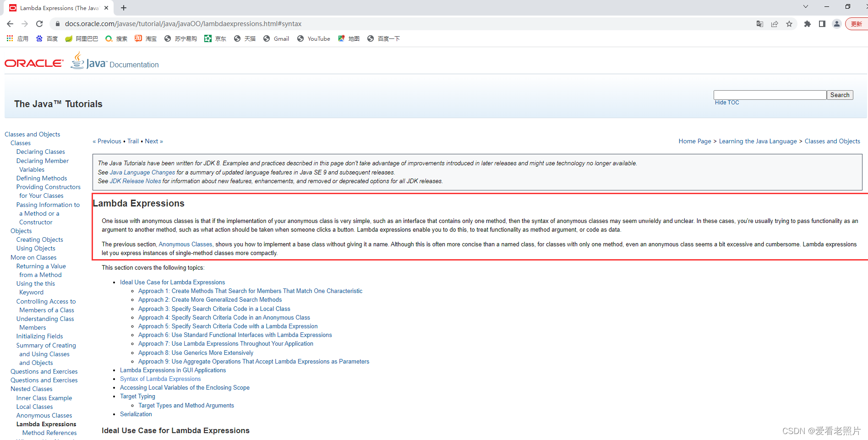868x440 pixels.
Task: Toggle the browser side panel icon
Action: 822,24
